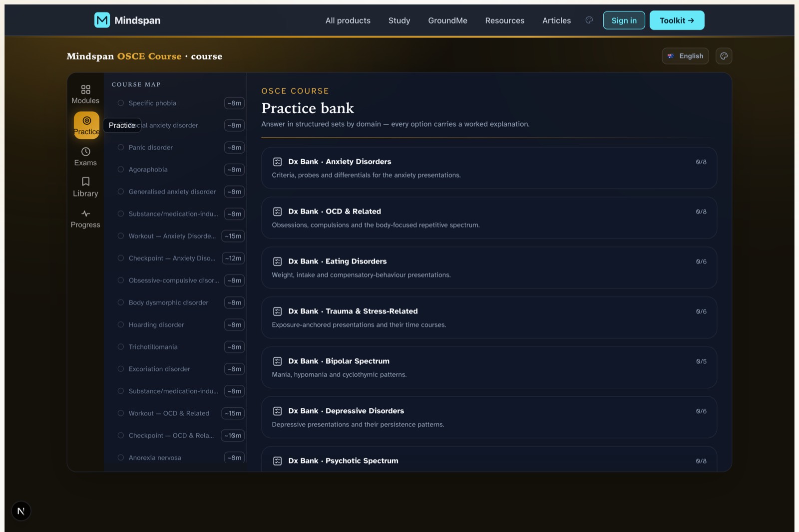Open the Modules sidebar section
Screen dimensions: 799x532
pos(85,94)
